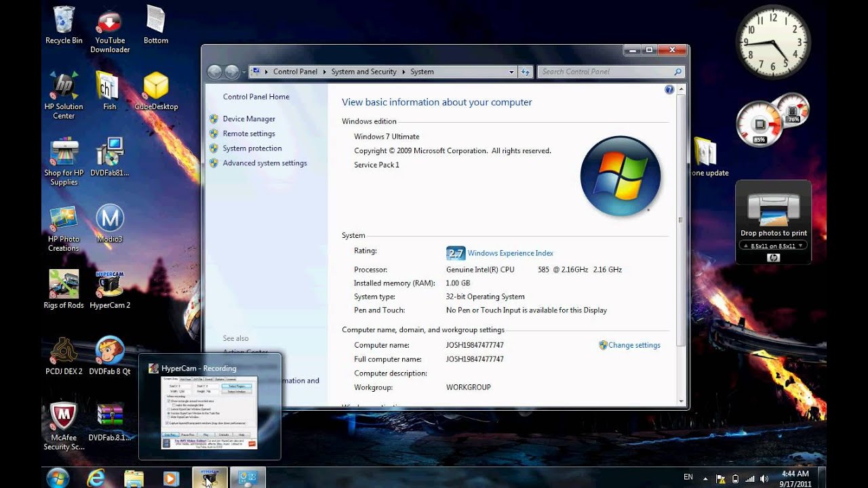
Task: Click the battery power tray icon
Action: click(736, 479)
